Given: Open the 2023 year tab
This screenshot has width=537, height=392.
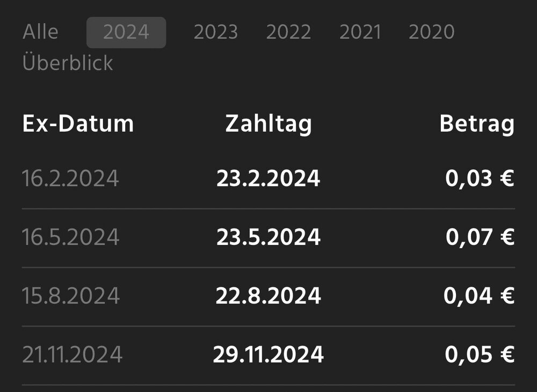Looking at the screenshot, I should point(215,32).
